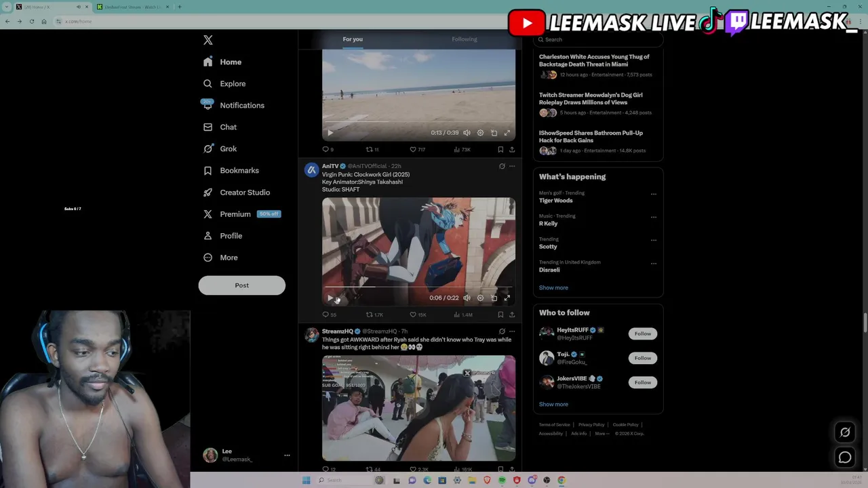
Task: Open Tiger Woods trend options
Action: pos(654,194)
